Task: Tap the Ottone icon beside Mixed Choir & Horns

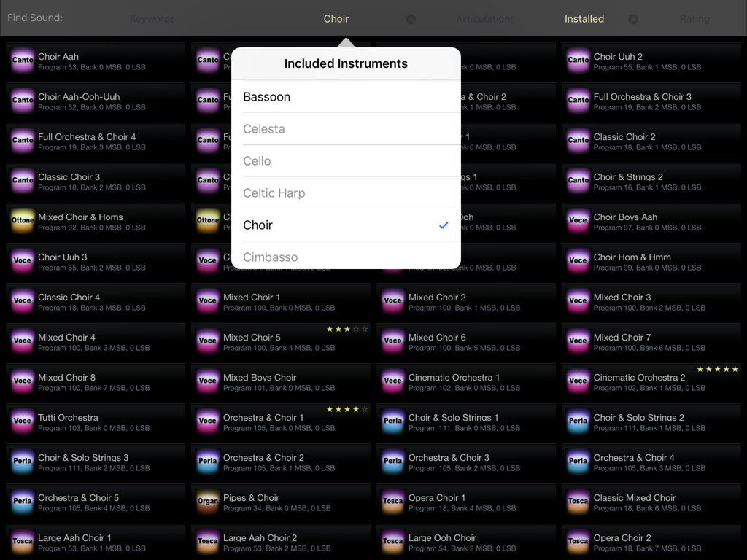Action: 23,220
